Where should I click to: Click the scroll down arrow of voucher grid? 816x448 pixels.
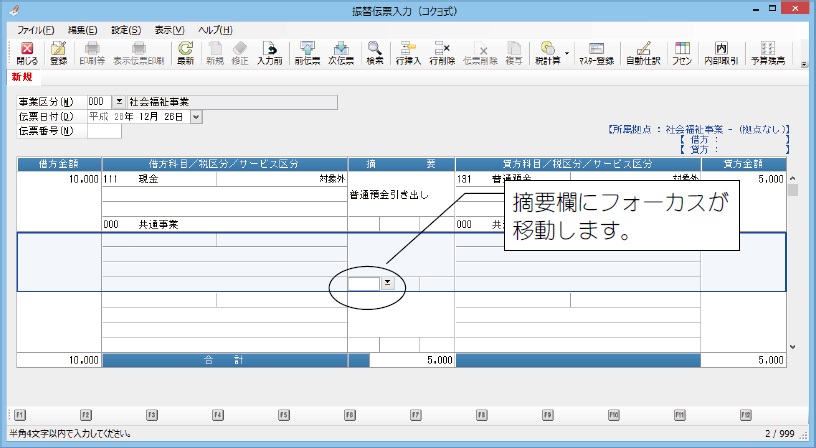point(793,347)
